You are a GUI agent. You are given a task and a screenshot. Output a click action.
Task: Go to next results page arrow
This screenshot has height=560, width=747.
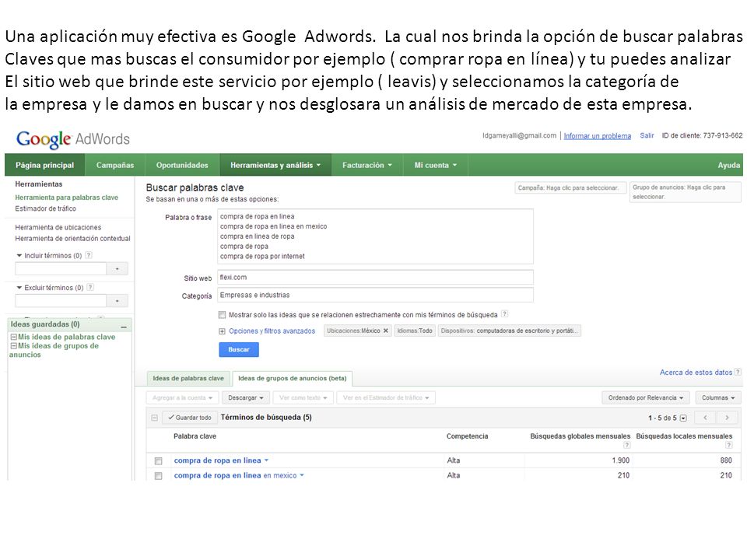pyautogui.click(x=727, y=418)
